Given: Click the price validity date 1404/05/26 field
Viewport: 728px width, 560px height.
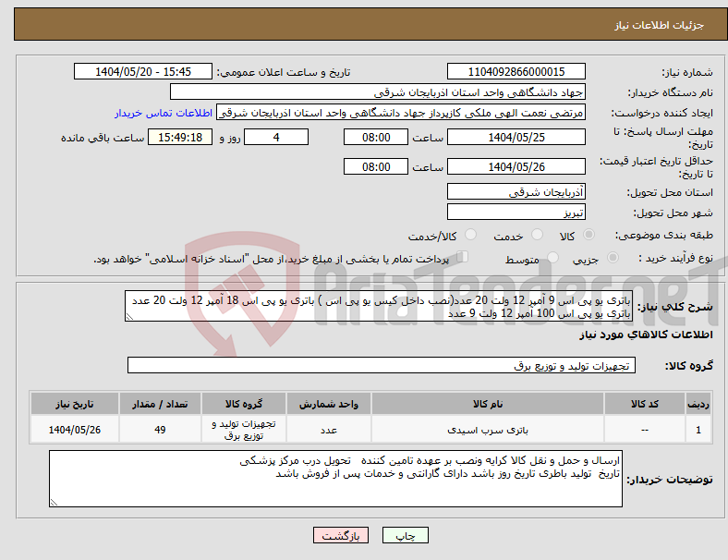Looking at the screenshot, I should [x=516, y=166].
